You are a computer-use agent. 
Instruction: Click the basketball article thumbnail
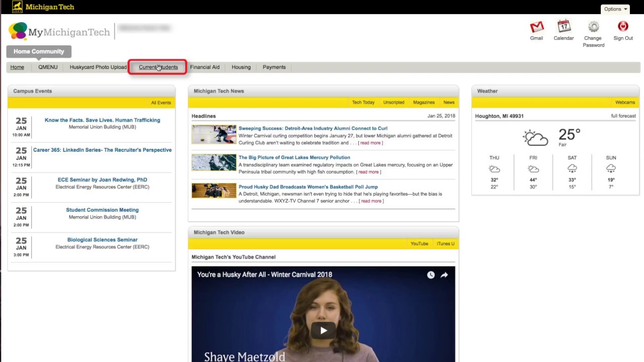pyautogui.click(x=214, y=191)
